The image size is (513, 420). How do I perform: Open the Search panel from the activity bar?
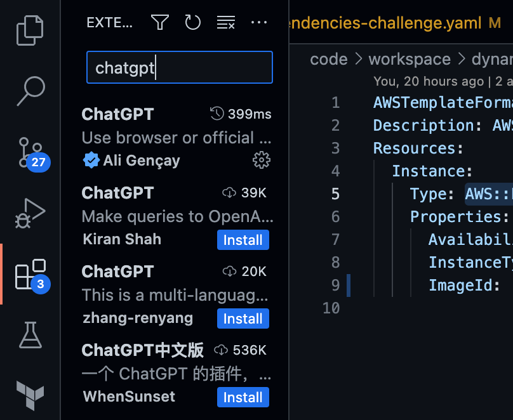[30, 89]
